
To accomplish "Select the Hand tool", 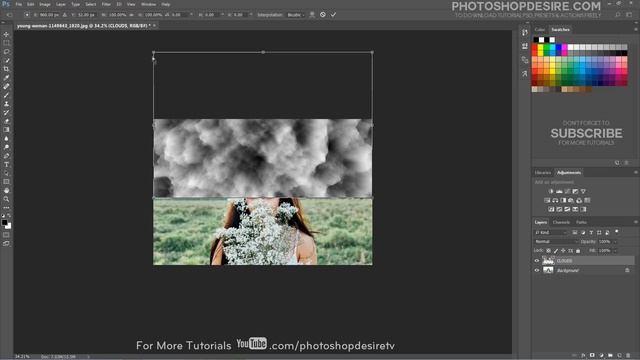I will [x=6, y=191].
